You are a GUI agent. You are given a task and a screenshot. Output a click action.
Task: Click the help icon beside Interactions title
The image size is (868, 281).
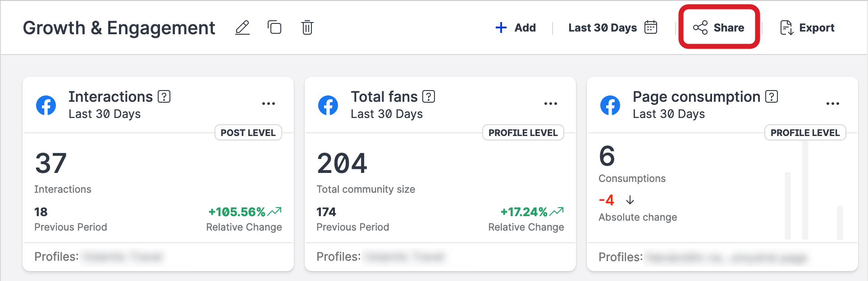point(164,96)
